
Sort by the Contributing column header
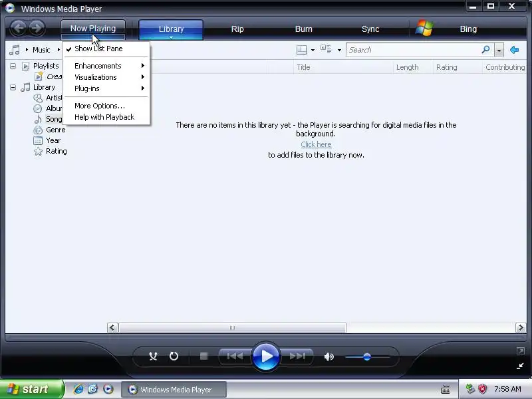pyautogui.click(x=505, y=67)
